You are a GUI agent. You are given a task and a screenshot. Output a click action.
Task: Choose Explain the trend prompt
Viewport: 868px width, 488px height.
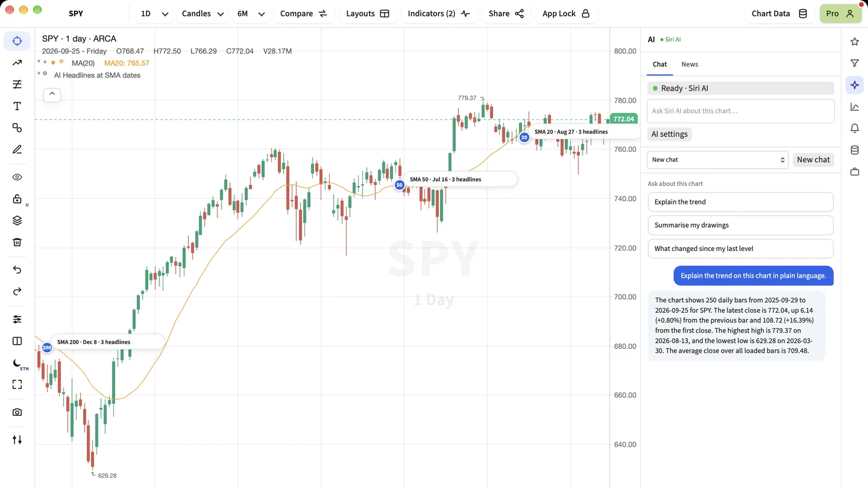point(741,202)
